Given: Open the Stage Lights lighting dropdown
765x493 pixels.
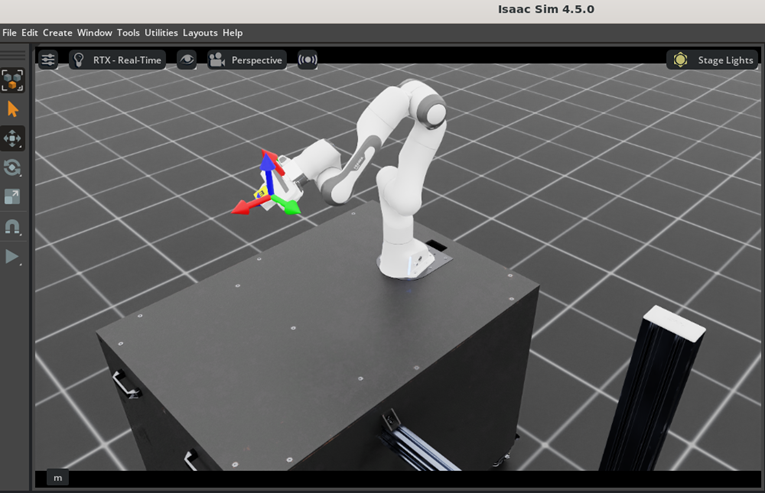Looking at the screenshot, I should point(713,60).
